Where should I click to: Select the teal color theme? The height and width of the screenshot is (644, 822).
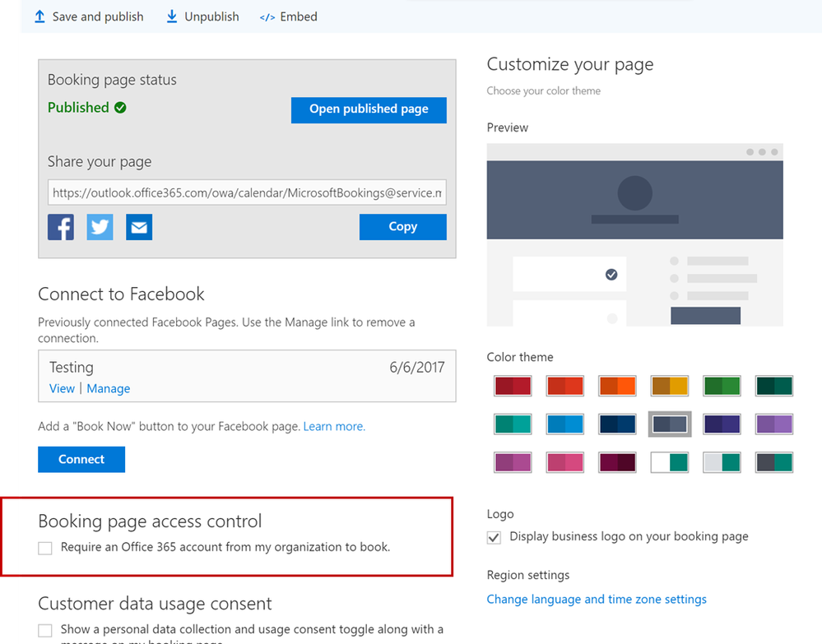[513, 424]
